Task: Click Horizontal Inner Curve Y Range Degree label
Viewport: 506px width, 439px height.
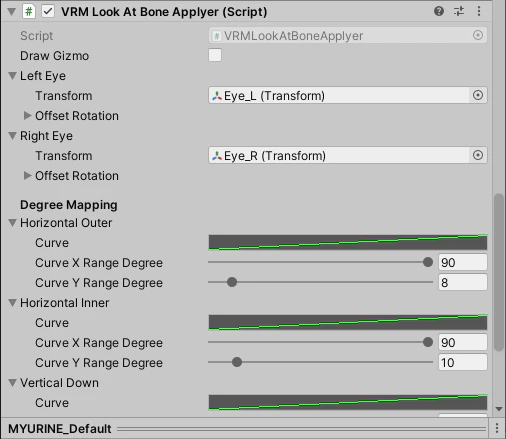Action: tap(99, 363)
